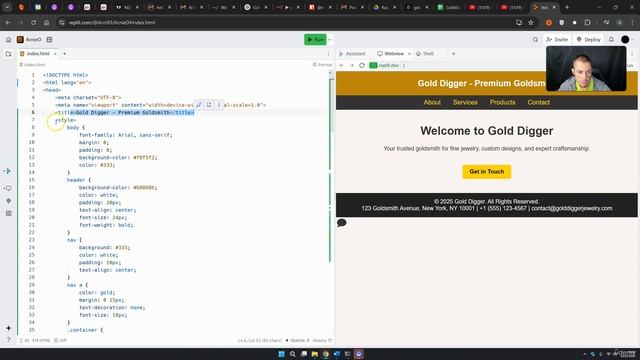Close the index.html tab
640x360 pixels.
(55, 54)
